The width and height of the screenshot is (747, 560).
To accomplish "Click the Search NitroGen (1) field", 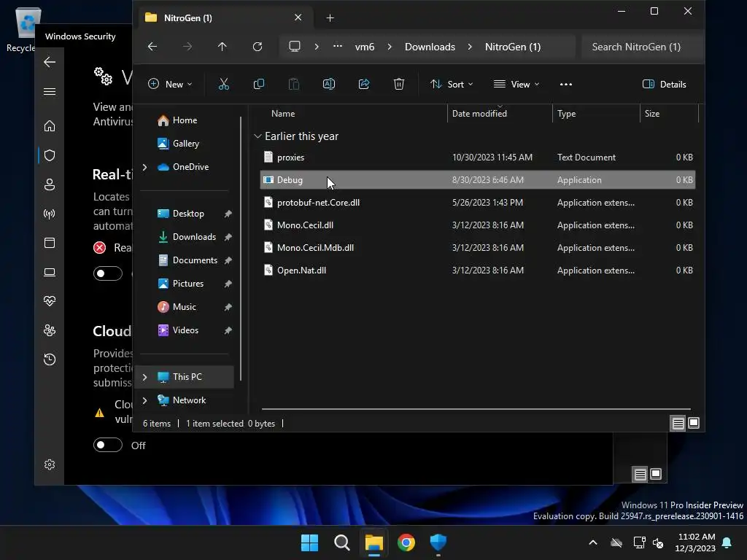I will coord(642,47).
